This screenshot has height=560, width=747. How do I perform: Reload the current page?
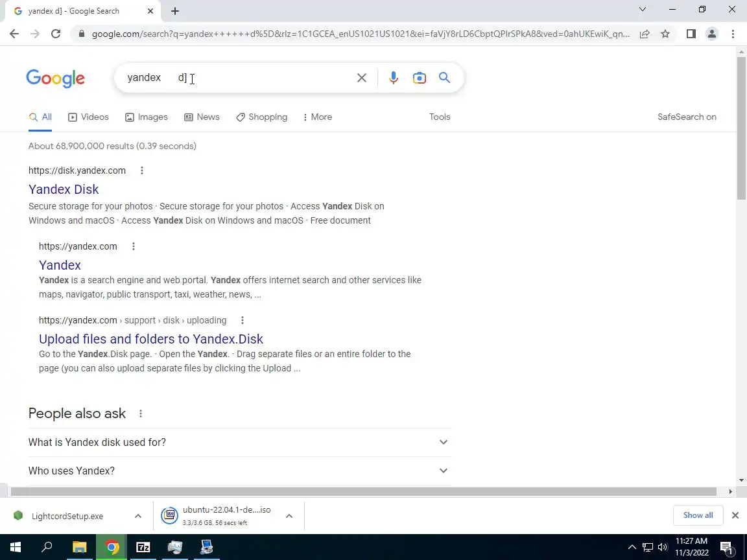(56, 34)
